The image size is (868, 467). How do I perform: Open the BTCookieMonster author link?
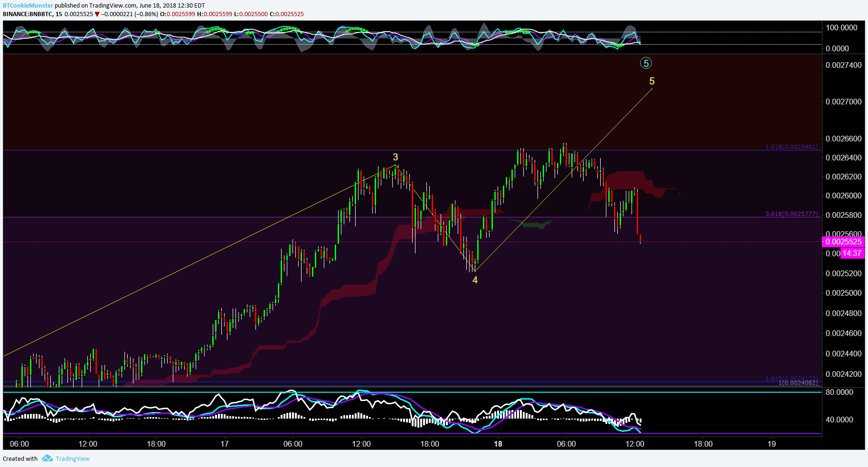(28, 5)
